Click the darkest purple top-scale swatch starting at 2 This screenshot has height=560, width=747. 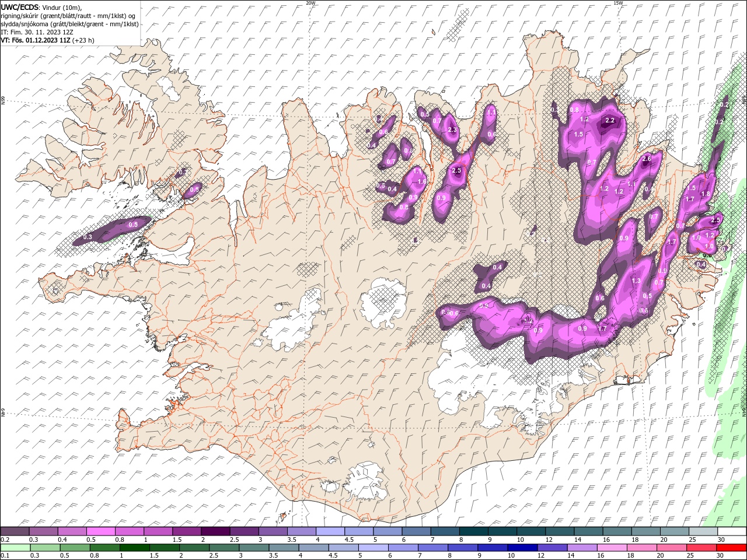(x=215, y=531)
